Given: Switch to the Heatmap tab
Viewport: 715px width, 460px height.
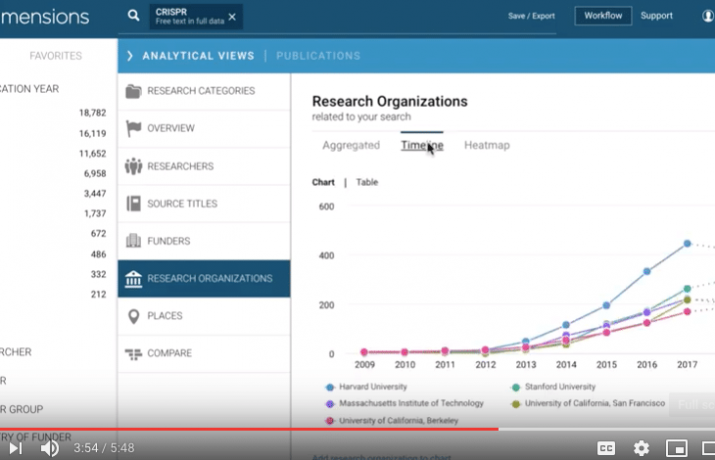Looking at the screenshot, I should [486, 145].
